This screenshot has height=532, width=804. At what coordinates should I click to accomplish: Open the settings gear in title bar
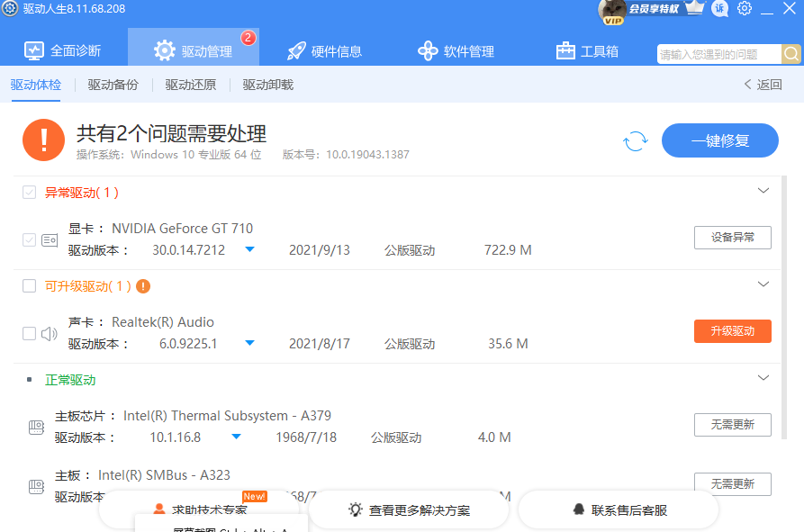[744, 8]
